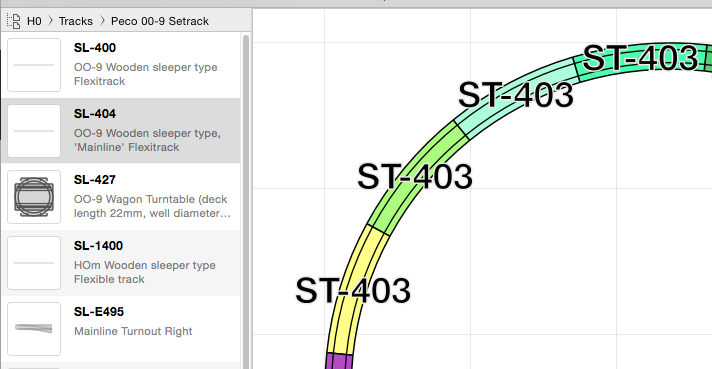
Task: Click the SL-404 track thumbnail
Action: 34,131
